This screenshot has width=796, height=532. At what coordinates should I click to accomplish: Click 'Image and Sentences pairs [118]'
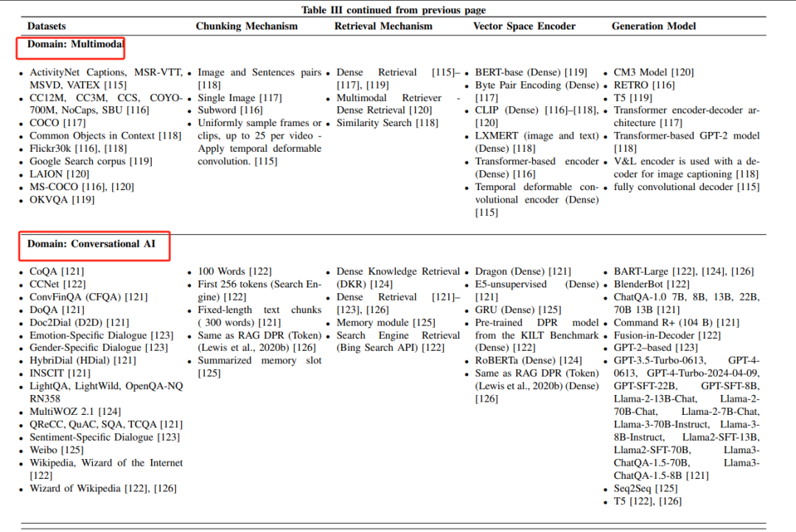[259, 79]
